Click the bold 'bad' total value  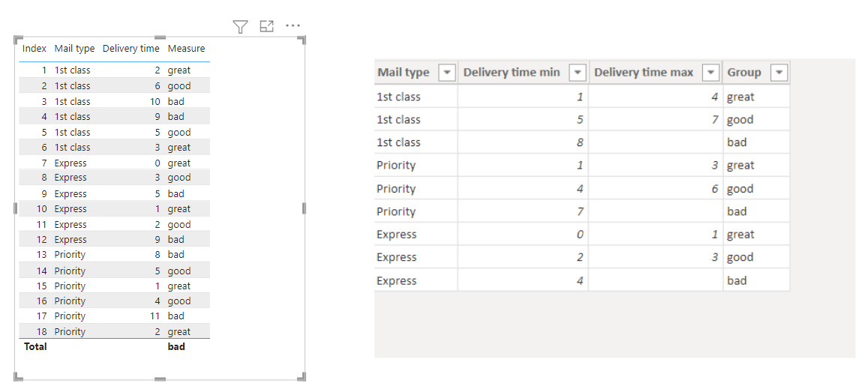[176, 347]
